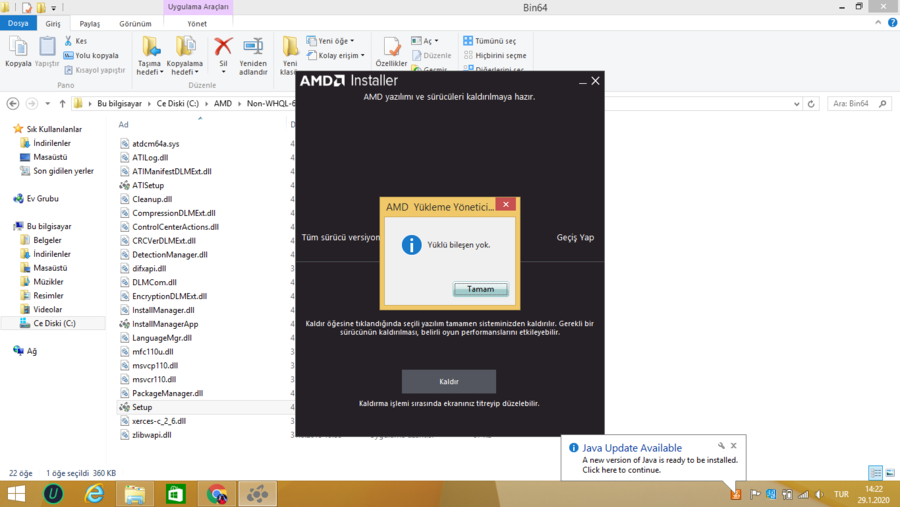Click Hiçbirini seçme in ribbon
Viewport: 900px width, 507px height.
pyautogui.click(x=495, y=56)
